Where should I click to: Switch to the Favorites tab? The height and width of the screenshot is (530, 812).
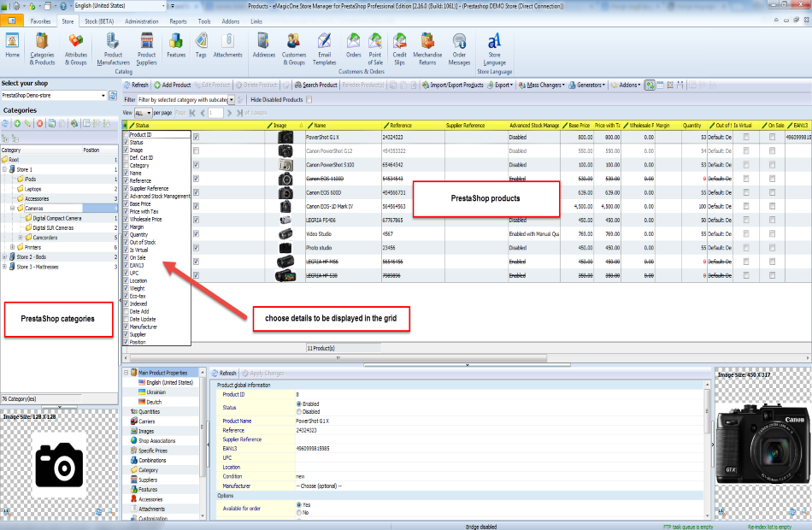[40, 21]
